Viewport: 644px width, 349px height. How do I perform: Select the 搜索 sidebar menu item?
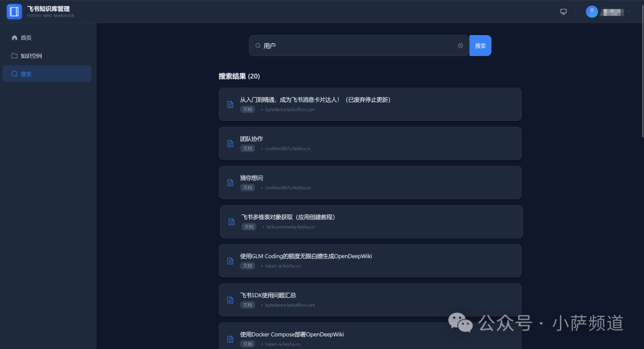47,74
